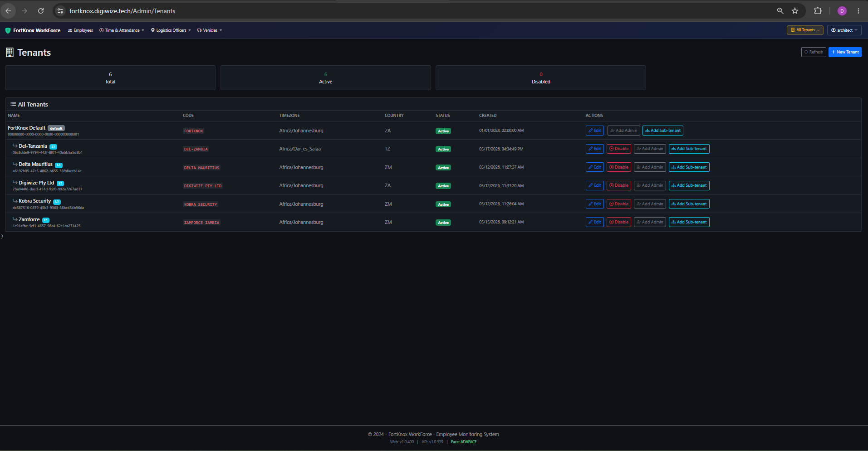This screenshot has width=868, height=451.
Task: Click the default badge next to FortKnox Default
Action: pyautogui.click(x=56, y=128)
